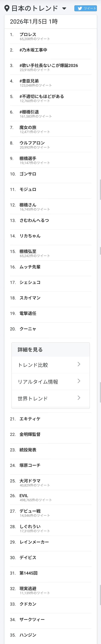This screenshot has width=101, height=644.
Task: Open the 金明輝監督 trend
Action: click(30, 434)
